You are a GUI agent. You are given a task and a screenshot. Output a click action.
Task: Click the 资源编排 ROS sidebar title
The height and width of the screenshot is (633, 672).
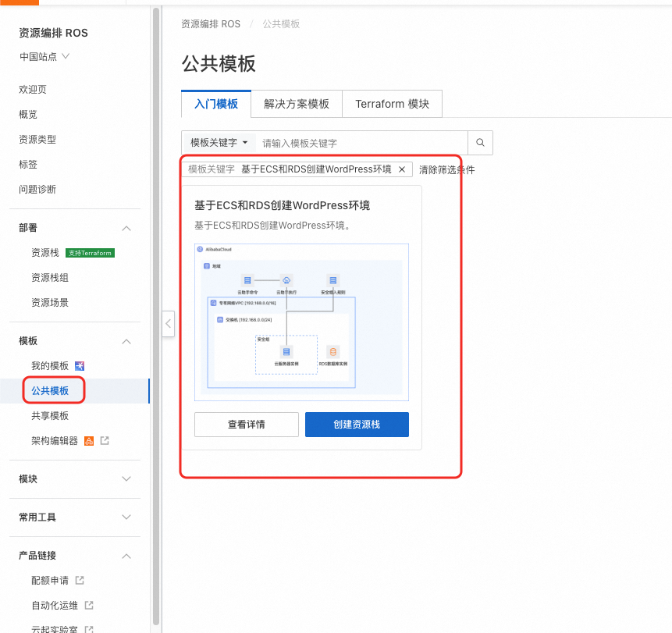(x=53, y=33)
